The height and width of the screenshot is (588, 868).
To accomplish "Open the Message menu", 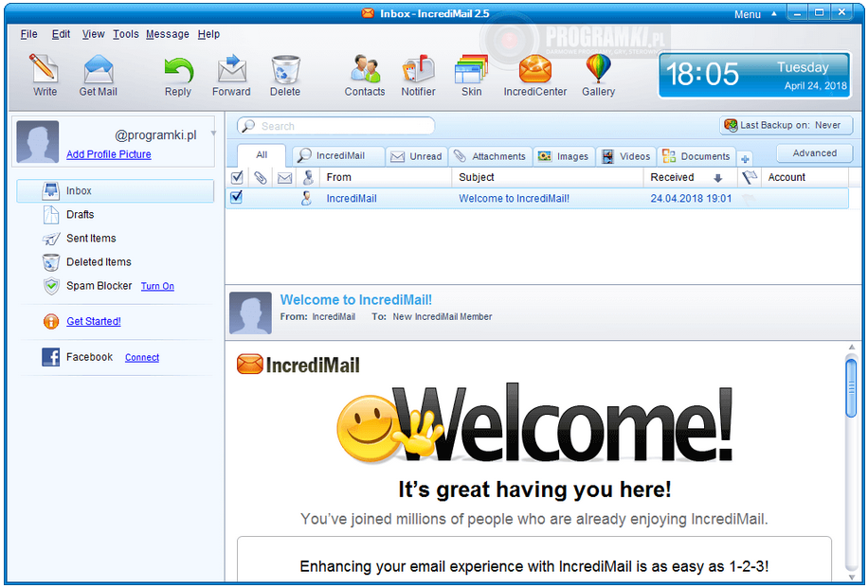I will point(167,34).
